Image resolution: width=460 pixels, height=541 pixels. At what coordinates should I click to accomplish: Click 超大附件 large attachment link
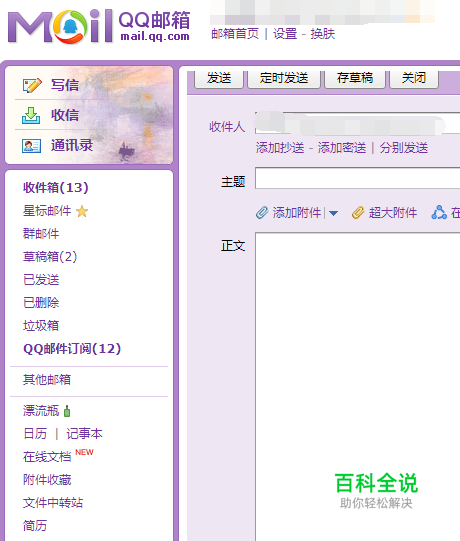(393, 213)
